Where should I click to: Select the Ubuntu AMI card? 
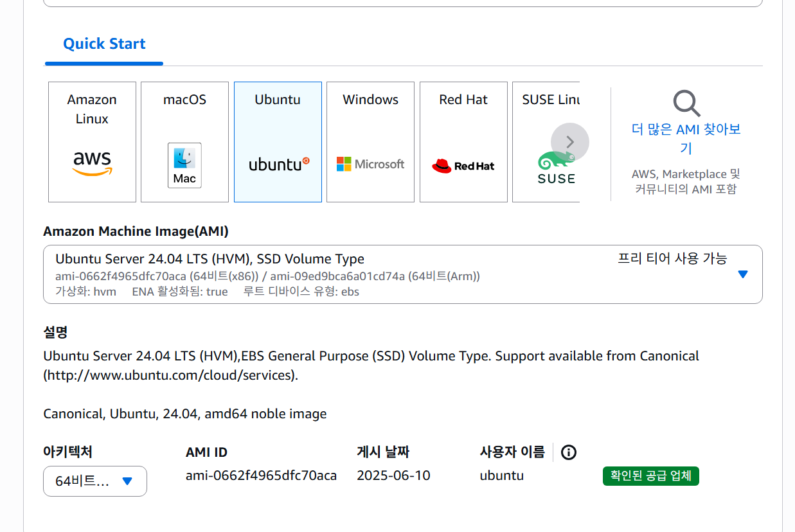(278, 142)
